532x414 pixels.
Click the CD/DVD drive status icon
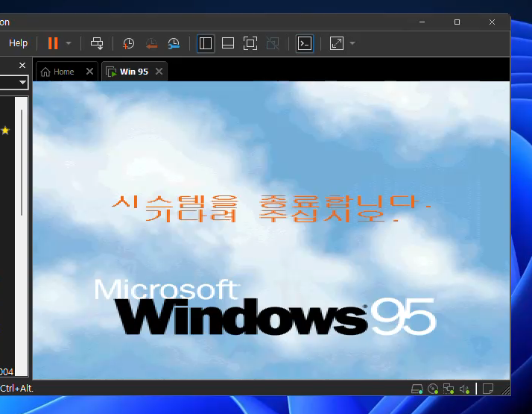point(433,389)
